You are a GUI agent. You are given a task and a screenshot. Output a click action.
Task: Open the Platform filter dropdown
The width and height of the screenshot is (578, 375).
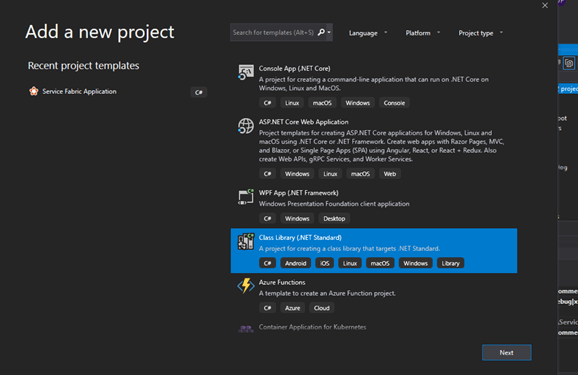(422, 33)
